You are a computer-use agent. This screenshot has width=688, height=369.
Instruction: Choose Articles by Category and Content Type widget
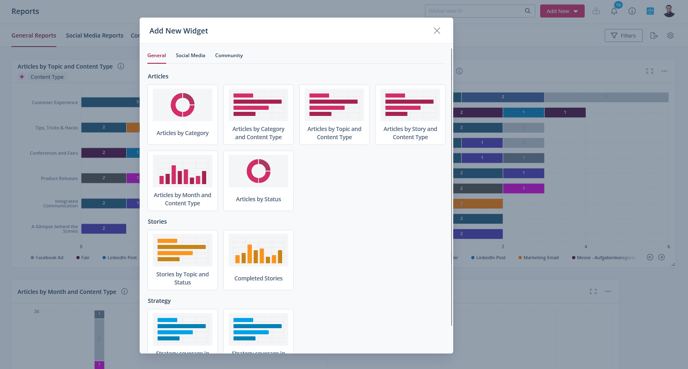coord(258,115)
